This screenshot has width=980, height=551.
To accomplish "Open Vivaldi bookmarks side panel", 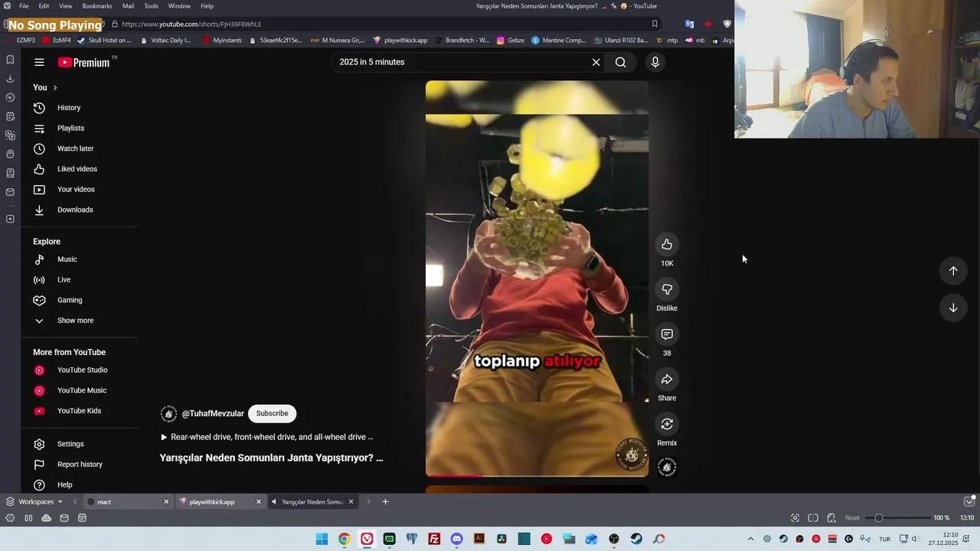I will tap(10, 60).
